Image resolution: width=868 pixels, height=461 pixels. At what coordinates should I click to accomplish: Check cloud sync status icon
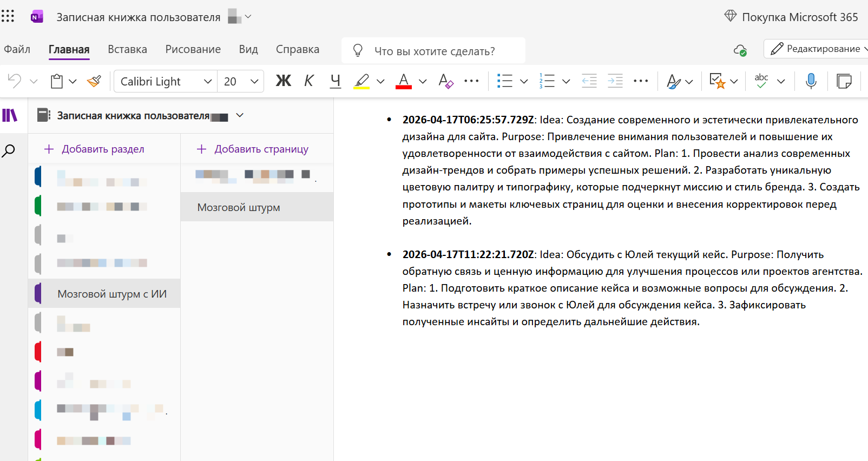(x=740, y=50)
